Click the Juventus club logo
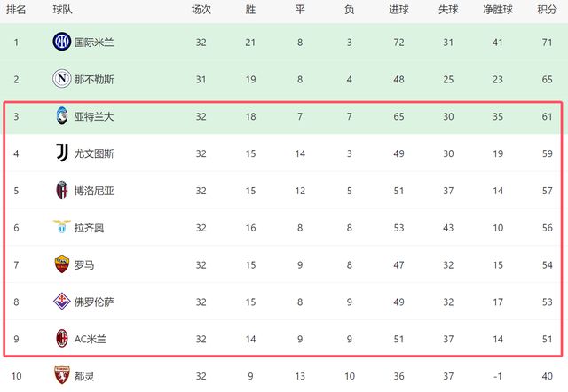The width and height of the screenshot is (568, 392). (x=62, y=153)
